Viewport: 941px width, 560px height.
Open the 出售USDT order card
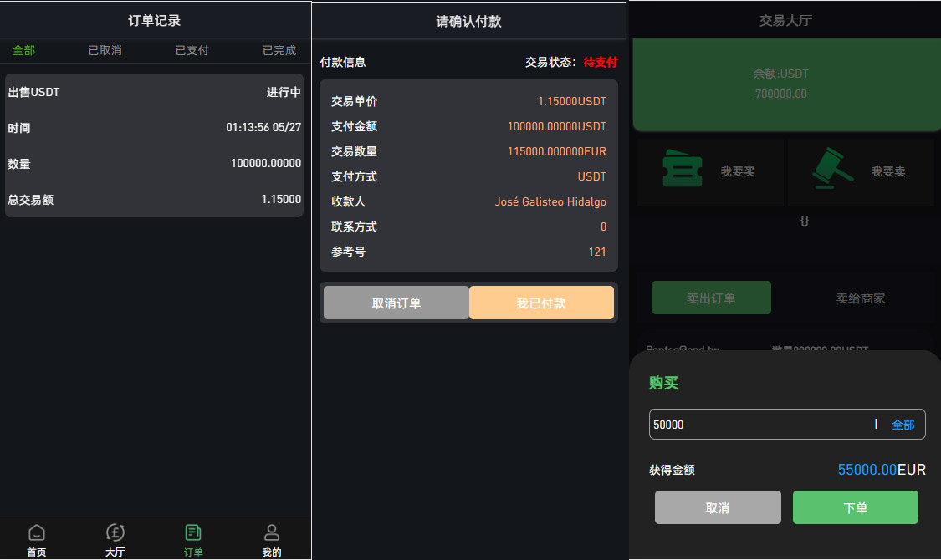(154, 145)
